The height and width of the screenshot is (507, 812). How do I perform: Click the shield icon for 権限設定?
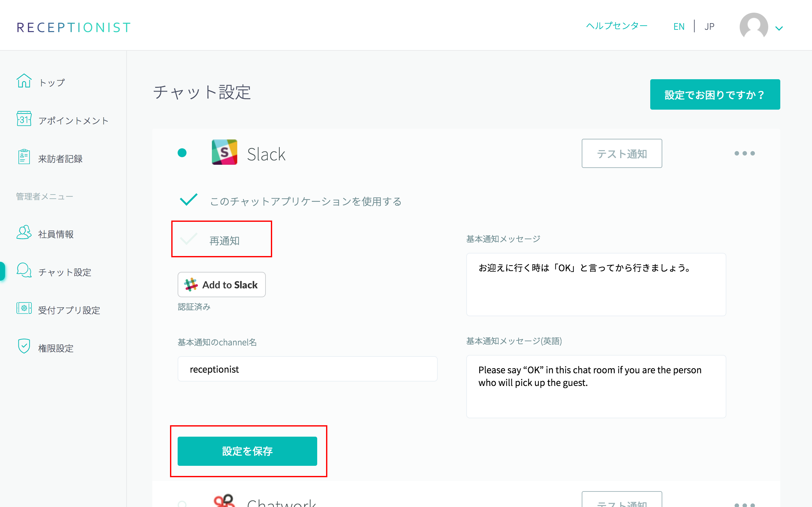click(24, 346)
